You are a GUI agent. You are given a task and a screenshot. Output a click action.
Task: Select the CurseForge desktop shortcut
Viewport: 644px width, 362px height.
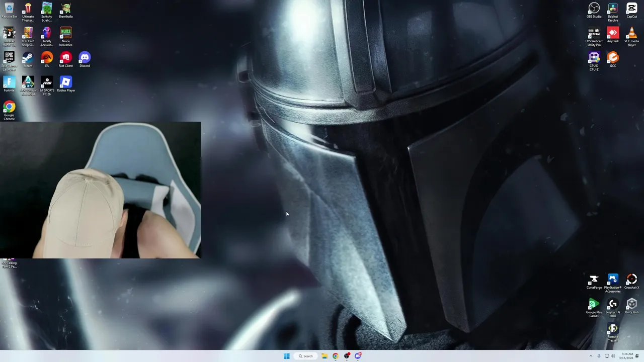594,282
